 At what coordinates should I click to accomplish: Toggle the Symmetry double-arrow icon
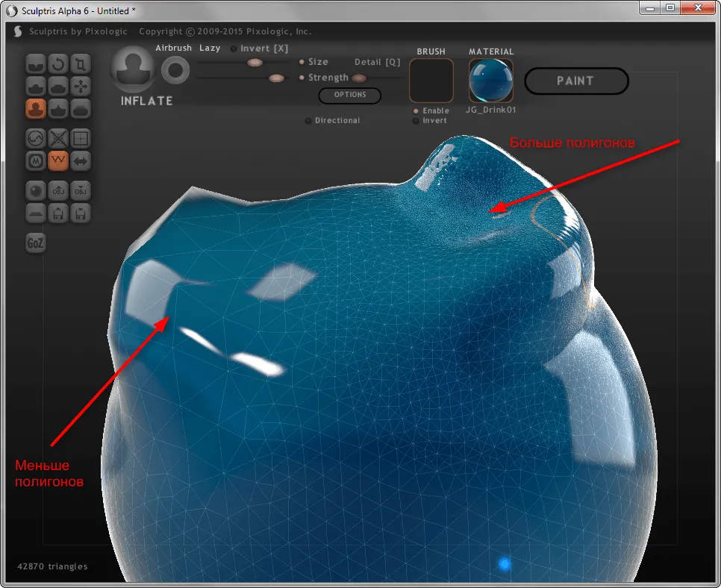(x=81, y=161)
